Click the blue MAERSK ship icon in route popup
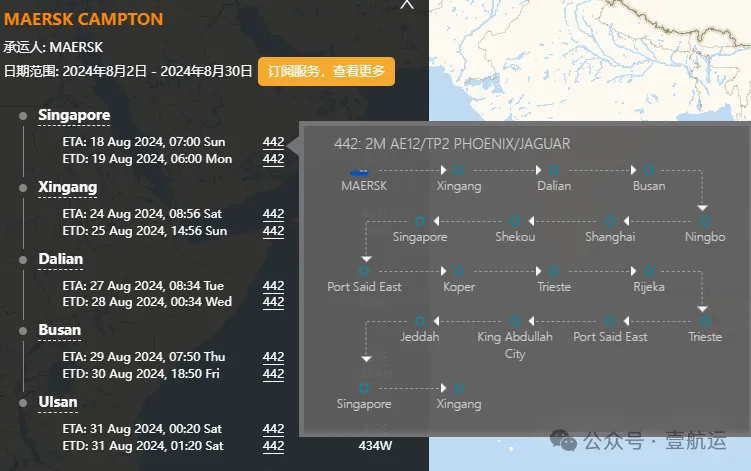Screen dimensions: 751x471 point(360,172)
